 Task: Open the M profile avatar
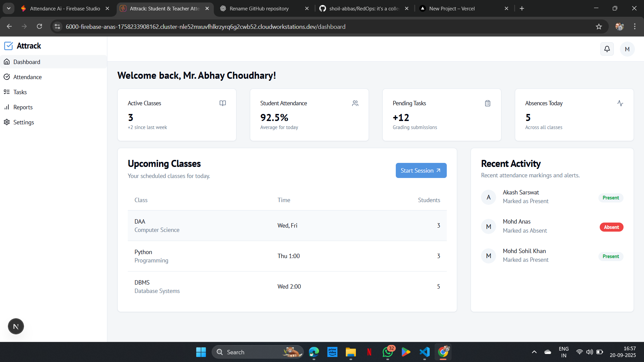click(627, 49)
